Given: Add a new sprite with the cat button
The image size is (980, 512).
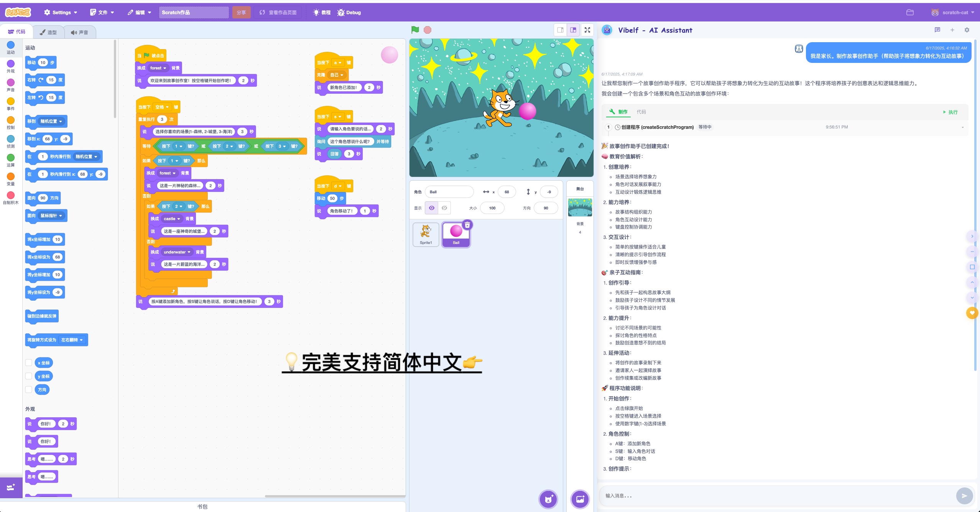Looking at the screenshot, I should (x=548, y=499).
